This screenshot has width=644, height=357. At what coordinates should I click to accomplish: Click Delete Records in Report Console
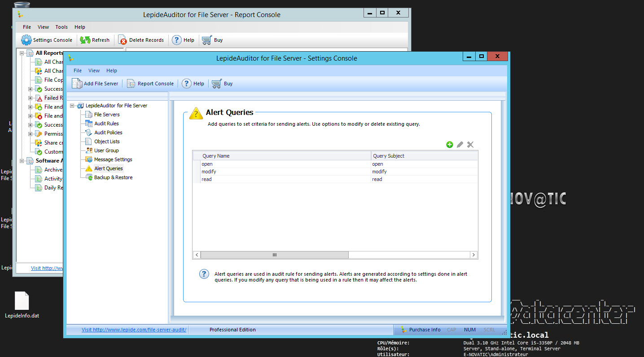coord(141,40)
